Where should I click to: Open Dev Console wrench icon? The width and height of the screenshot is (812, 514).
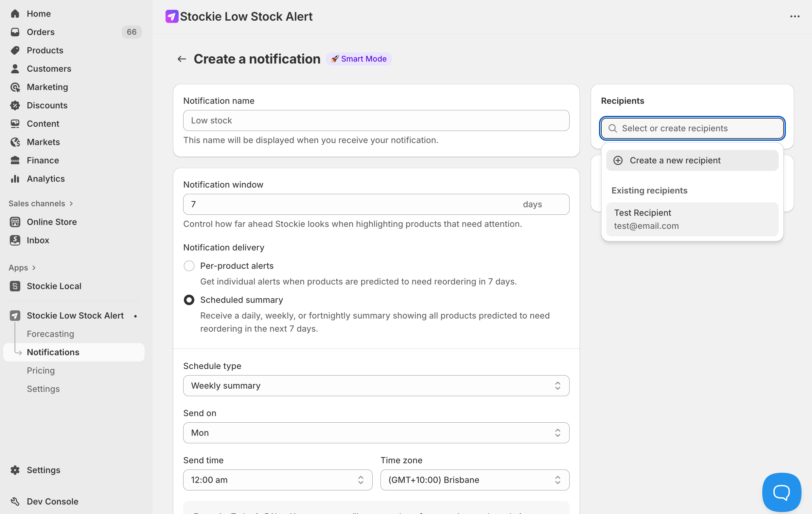pos(15,501)
